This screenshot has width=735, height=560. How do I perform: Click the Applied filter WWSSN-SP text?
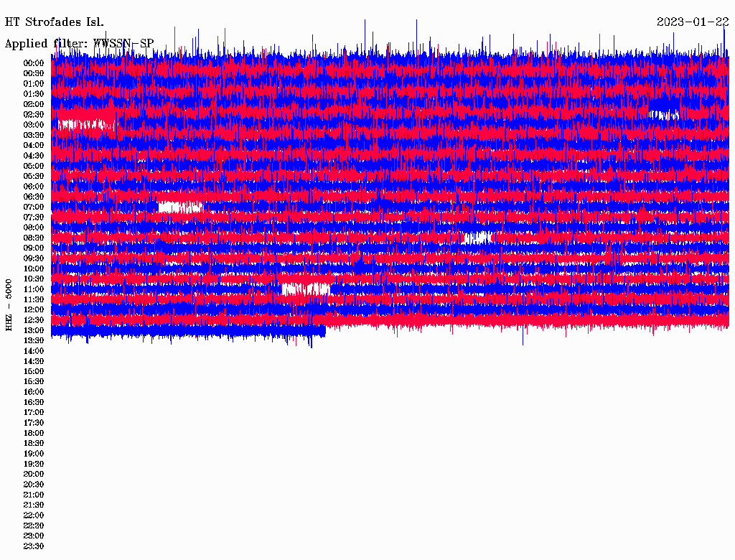tap(79, 43)
